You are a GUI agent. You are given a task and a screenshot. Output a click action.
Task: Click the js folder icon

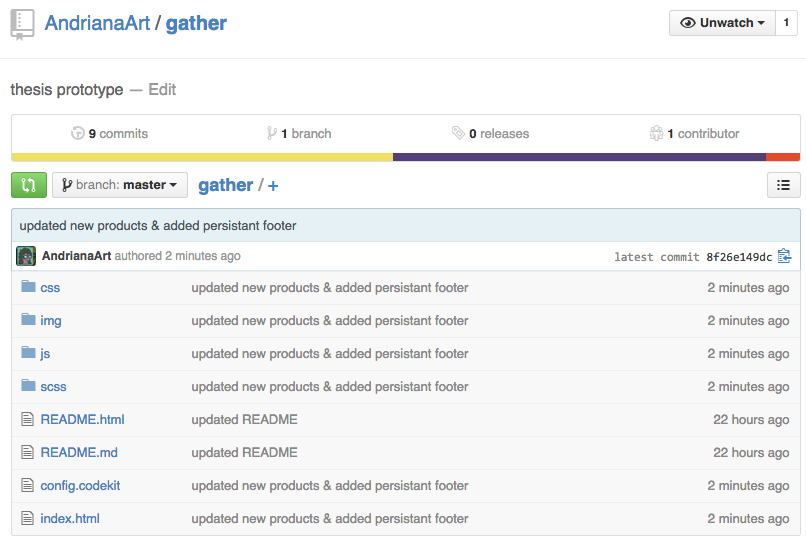point(28,352)
